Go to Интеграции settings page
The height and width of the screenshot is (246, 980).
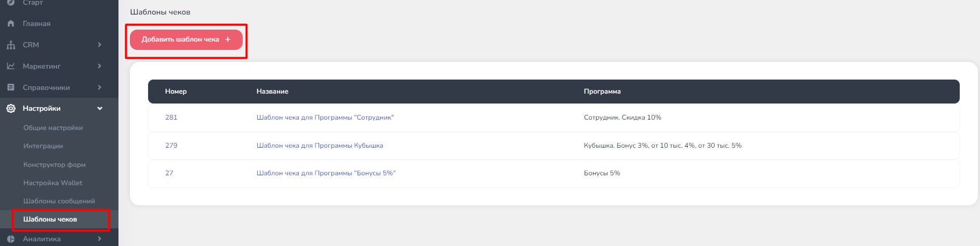point(43,146)
